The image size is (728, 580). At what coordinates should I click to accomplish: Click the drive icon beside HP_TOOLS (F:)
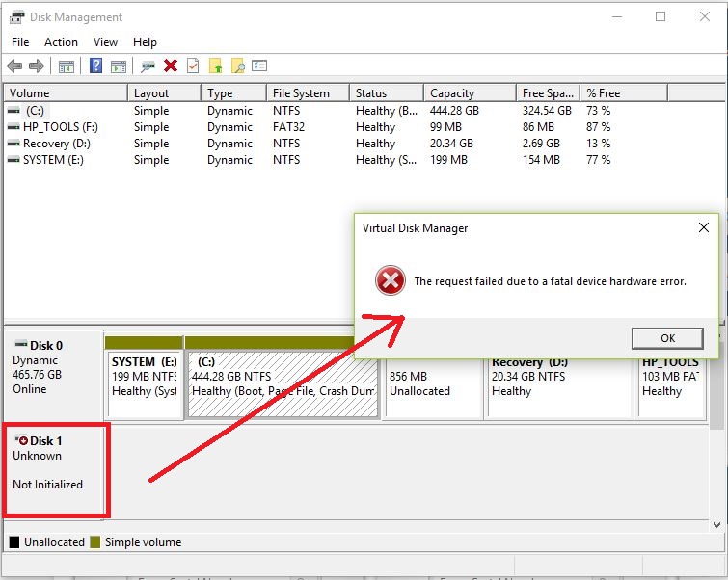13,126
